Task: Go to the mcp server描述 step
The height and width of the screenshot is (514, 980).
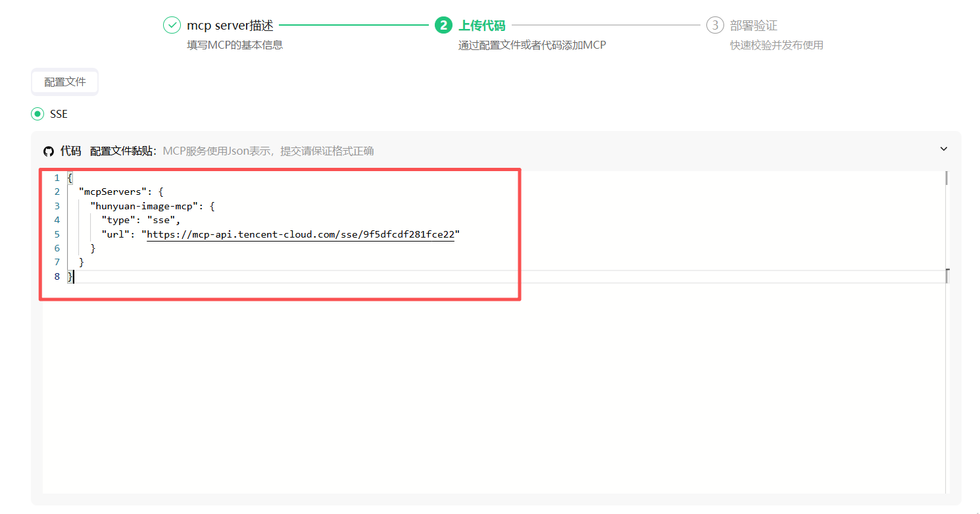Action: [230, 25]
